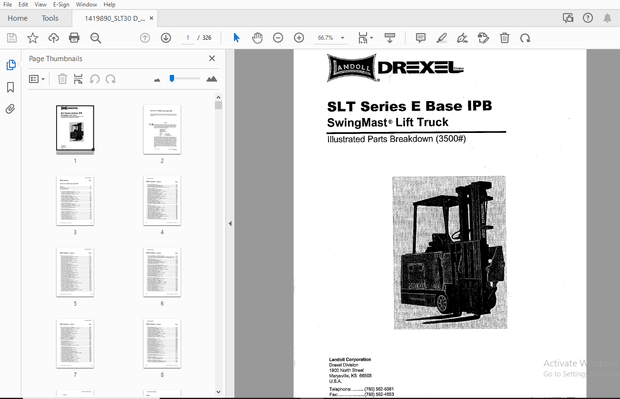Screen dimensions: 620x399
Task: Open the Attachments paperclip panel
Action: [x=10, y=109]
